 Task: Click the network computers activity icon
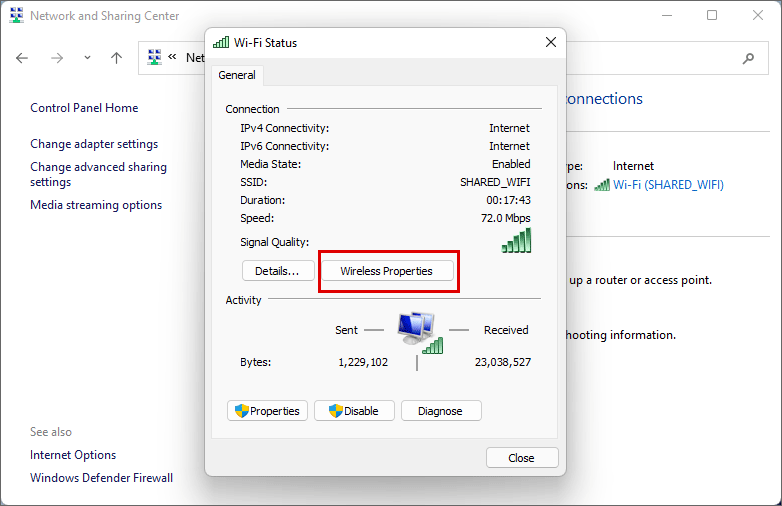coord(419,333)
